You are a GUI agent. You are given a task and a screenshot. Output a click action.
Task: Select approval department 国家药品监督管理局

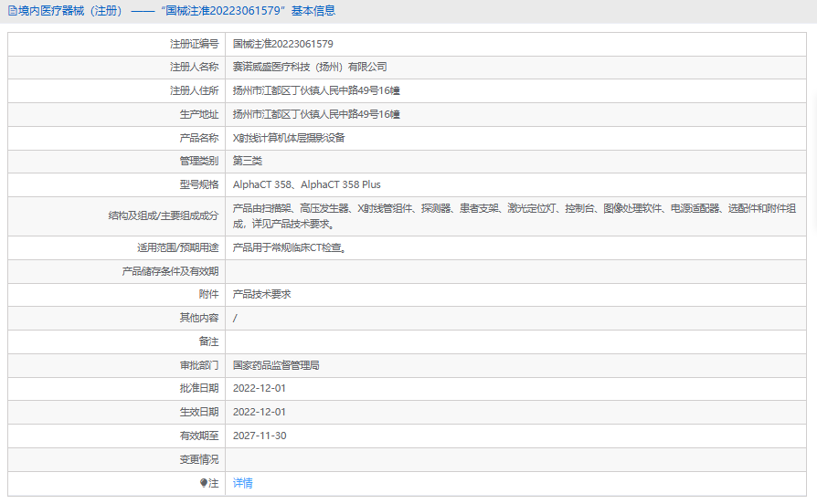point(276,365)
